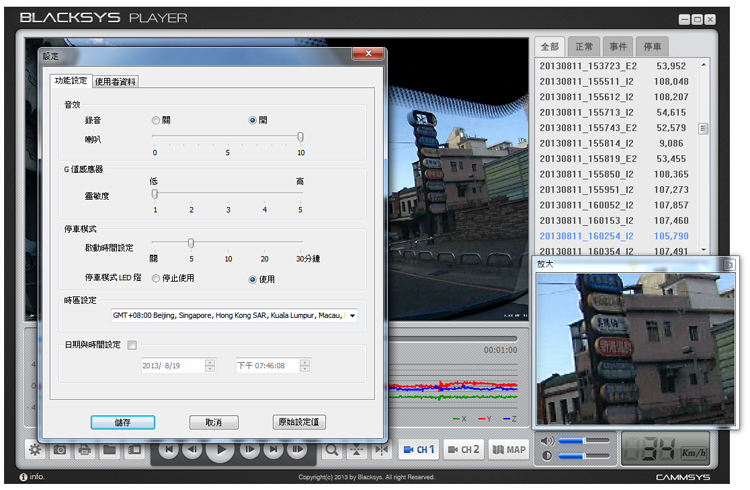Screen dimensions: 750x490
Task: Switch to CH1 camera view
Action: tap(418, 450)
